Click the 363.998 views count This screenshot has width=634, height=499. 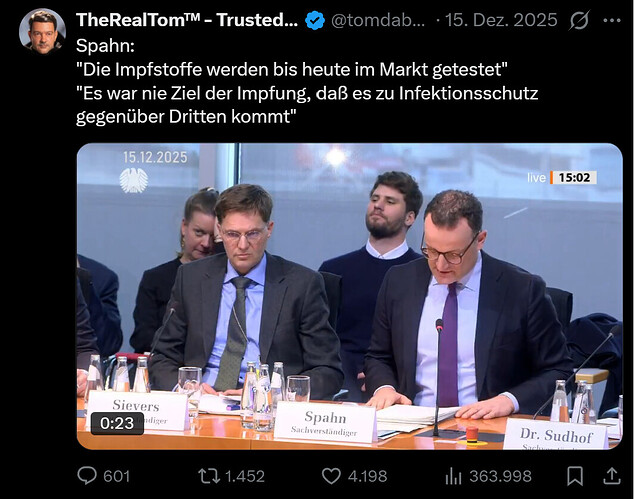point(500,476)
